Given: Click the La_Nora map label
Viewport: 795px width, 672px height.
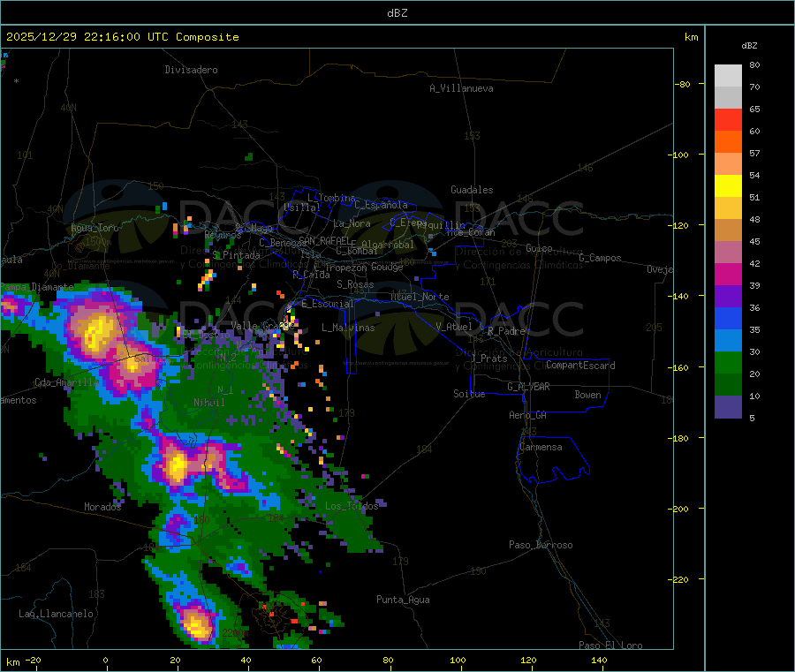Looking at the screenshot, I should tap(352, 223).
